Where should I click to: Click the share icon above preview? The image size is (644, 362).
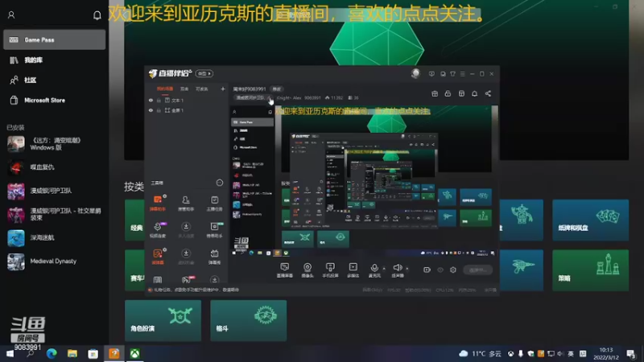[488, 93]
